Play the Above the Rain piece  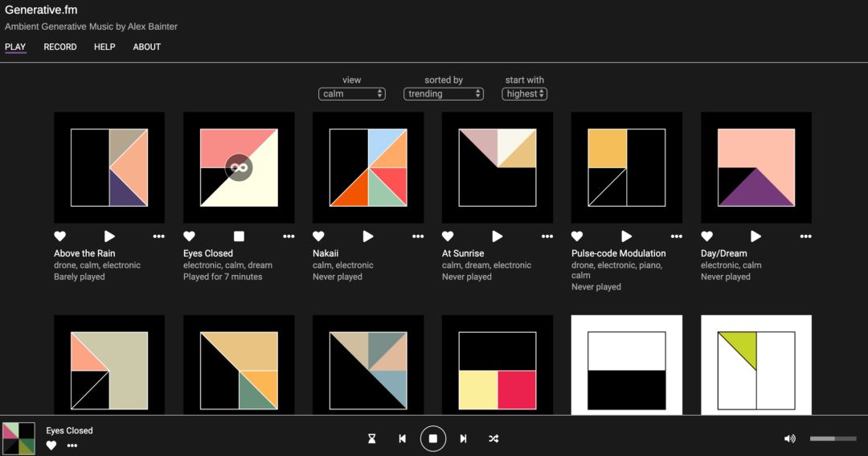pos(109,236)
